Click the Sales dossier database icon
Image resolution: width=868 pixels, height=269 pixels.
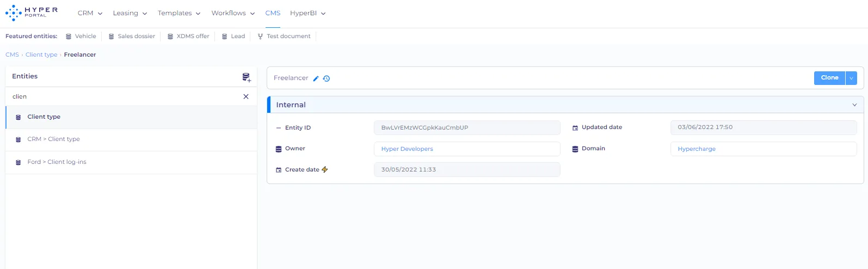(112, 36)
